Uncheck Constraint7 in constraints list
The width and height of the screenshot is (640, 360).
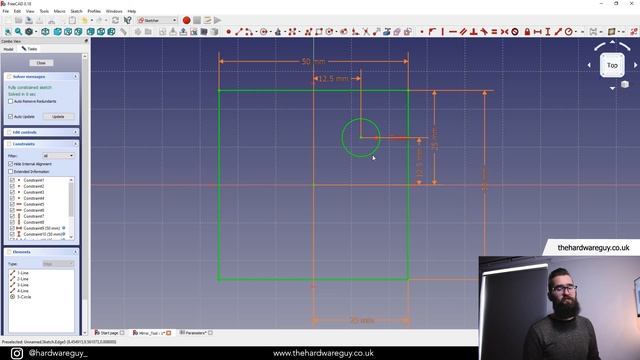click(12, 216)
